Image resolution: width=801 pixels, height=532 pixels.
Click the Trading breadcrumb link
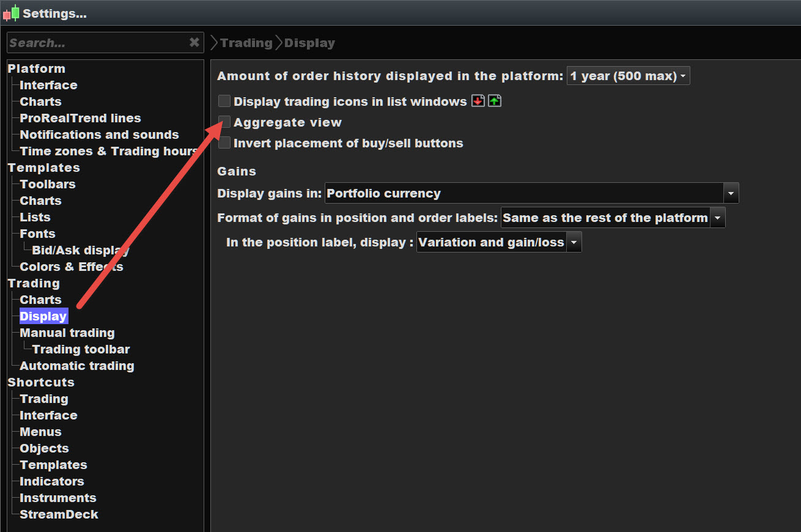246,43
